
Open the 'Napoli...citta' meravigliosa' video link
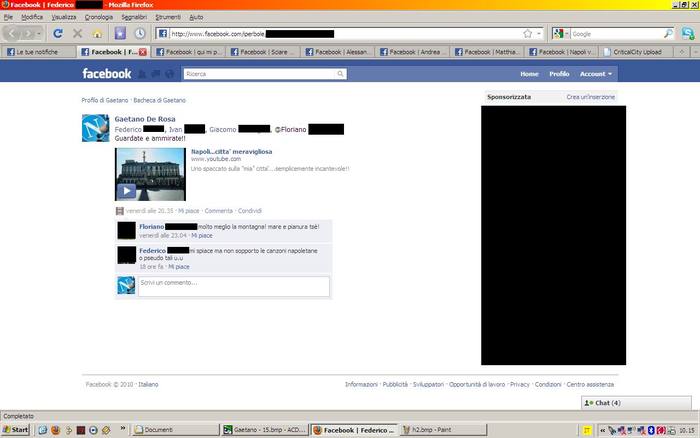tap(231, 152)
